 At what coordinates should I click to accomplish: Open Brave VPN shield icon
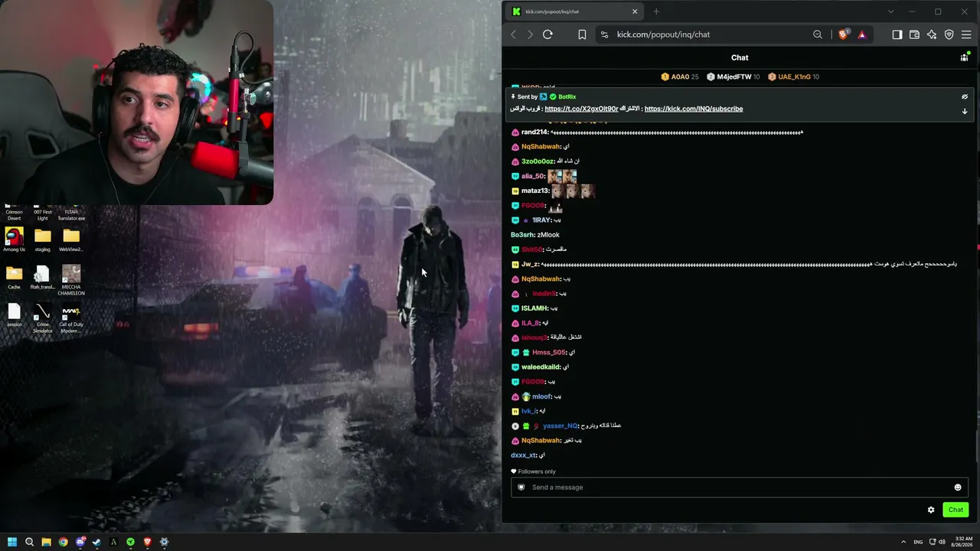tap(949, 34)
